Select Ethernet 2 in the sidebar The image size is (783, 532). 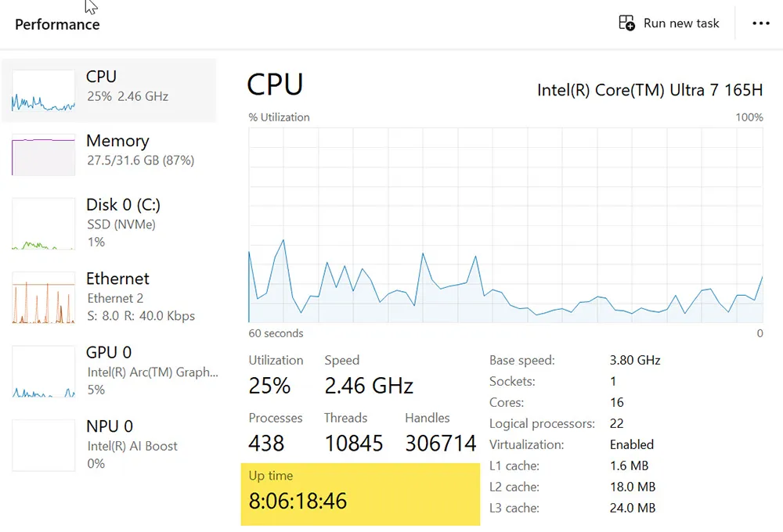(x=117, y=297)
